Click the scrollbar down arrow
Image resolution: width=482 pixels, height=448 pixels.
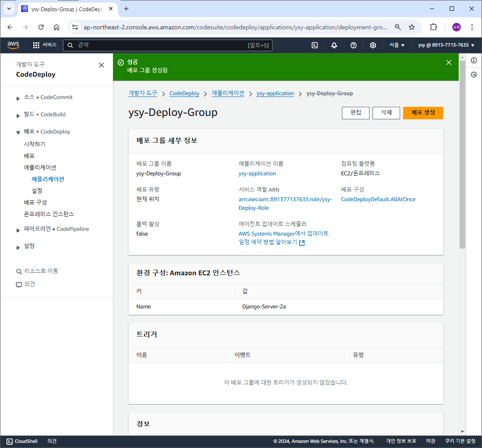click(x=462, y=432)
